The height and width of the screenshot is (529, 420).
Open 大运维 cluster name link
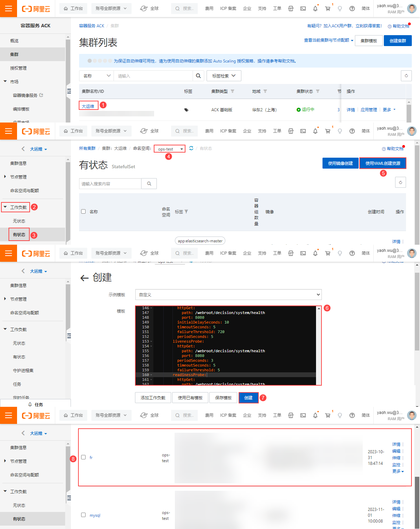pos(88,106)
